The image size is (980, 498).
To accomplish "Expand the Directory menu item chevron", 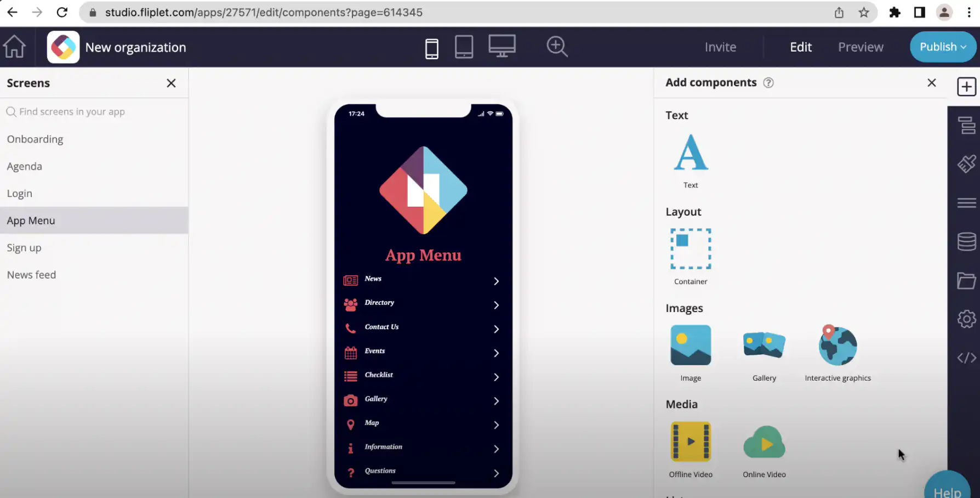I will tap(496, 305).
